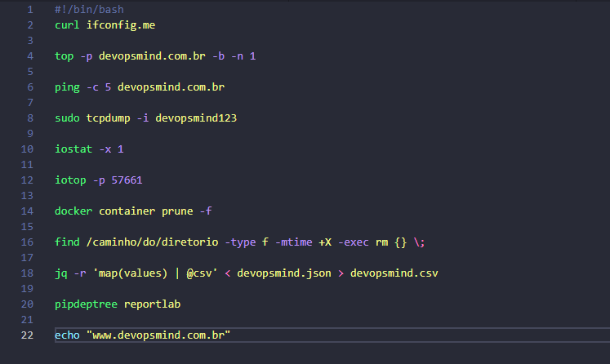This screenshot has width=610, height=364.
Task: Click line number 10 in the gutter
Action: [x=27, y=149]
